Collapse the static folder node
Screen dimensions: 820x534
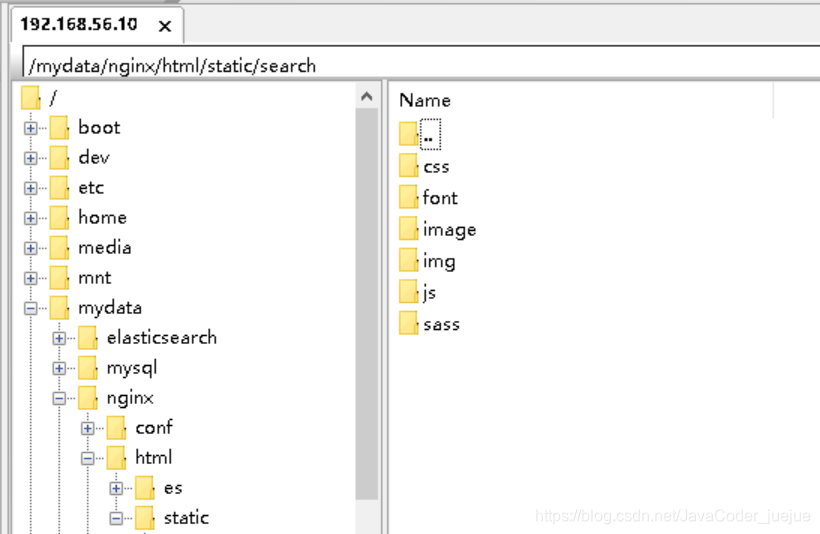[x=116, y=518]
